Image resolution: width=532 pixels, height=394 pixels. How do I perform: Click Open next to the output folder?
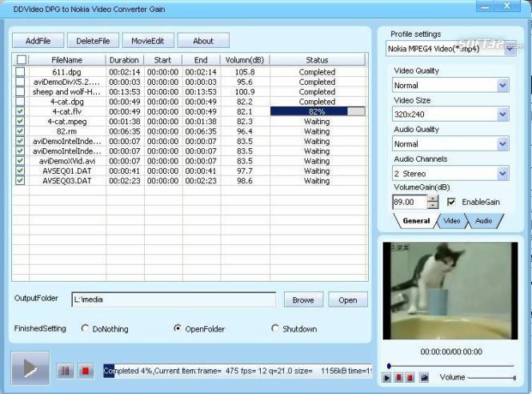[x=348, y=300]
